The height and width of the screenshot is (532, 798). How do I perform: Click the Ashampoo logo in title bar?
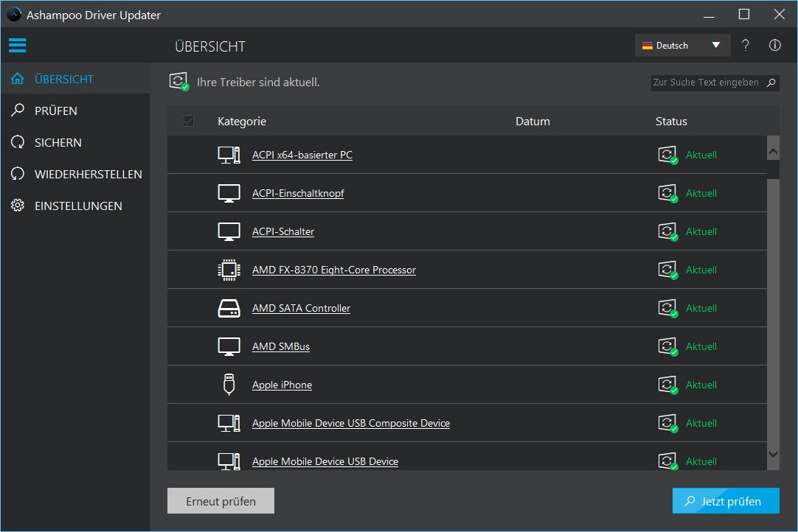tap(14, 14)
